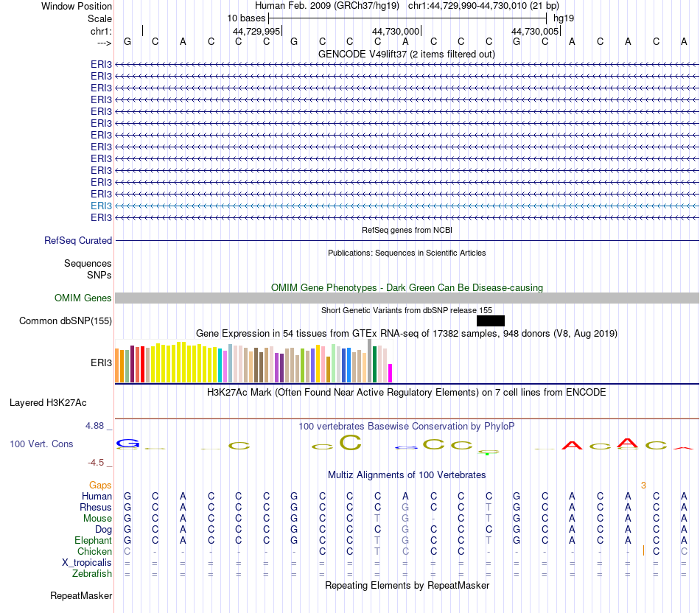
Task: Click the Common dbSNP(155) track label
Action: pos(65,321)
